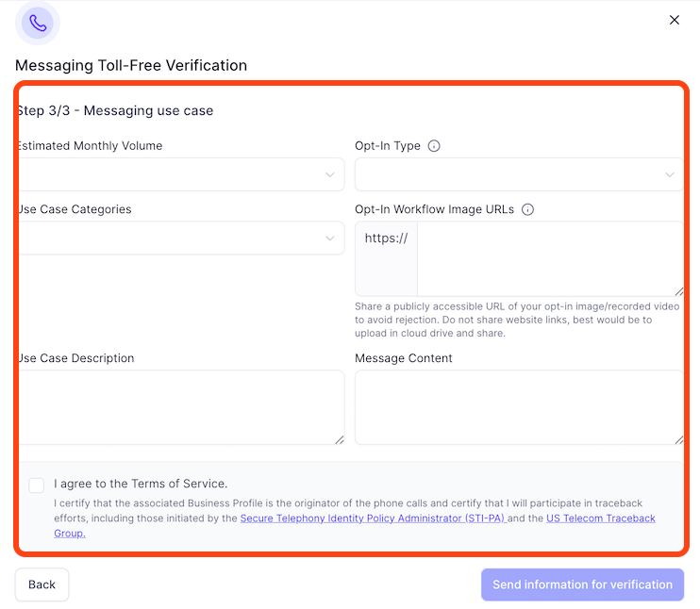700x609 pixels.
Task: Click inside the Opt-In Workflow Image URLs field
Action: [549, 258]
